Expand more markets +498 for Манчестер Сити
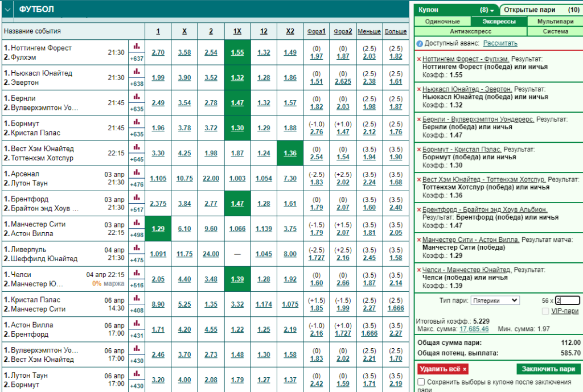 pyautogui.click(x=137, y=235)
